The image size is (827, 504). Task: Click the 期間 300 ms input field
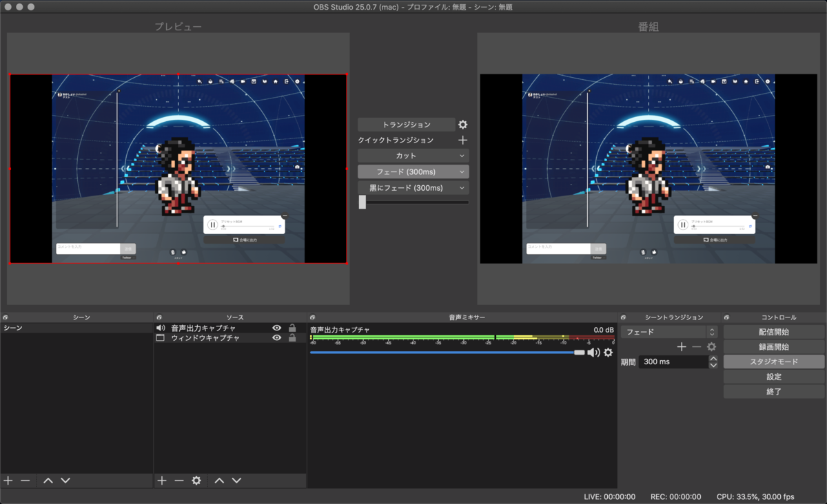pyautogui.click(x=673, y=361)
